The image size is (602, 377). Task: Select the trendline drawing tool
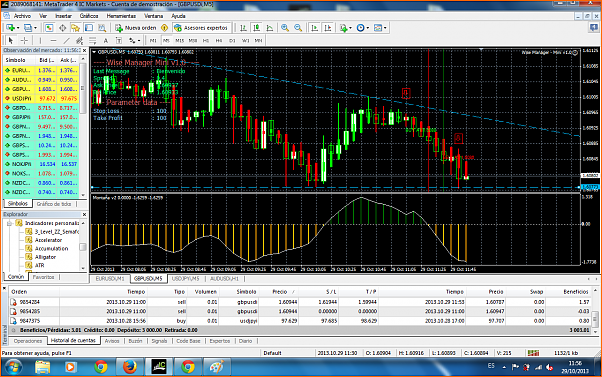[x=66, y=40]
